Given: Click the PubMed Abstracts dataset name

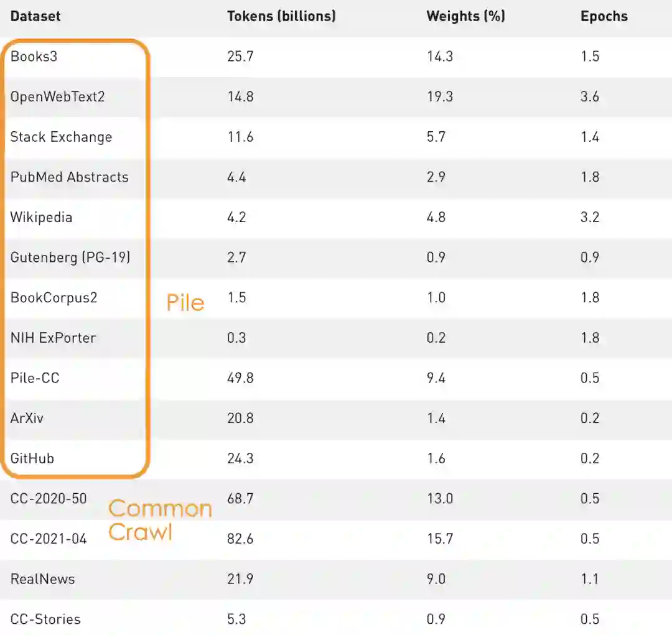Looking at the screenshot, I should click(x=69, y=177).
